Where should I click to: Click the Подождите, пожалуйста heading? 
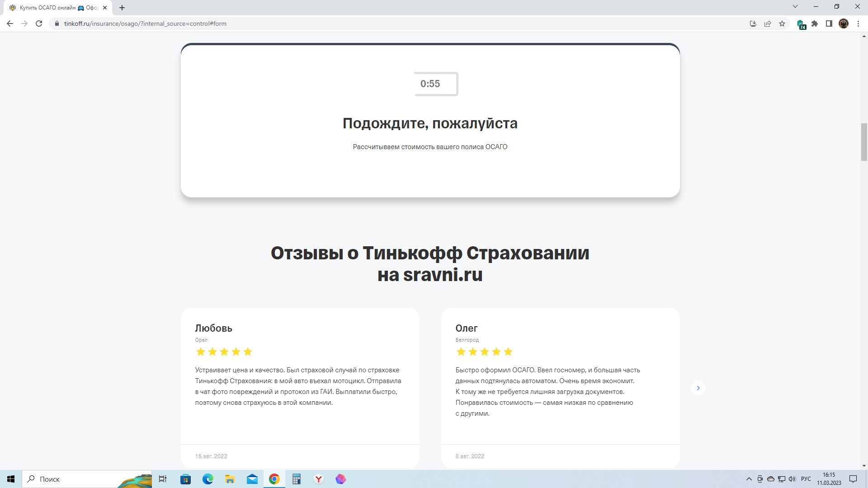(x=430, y=123)
